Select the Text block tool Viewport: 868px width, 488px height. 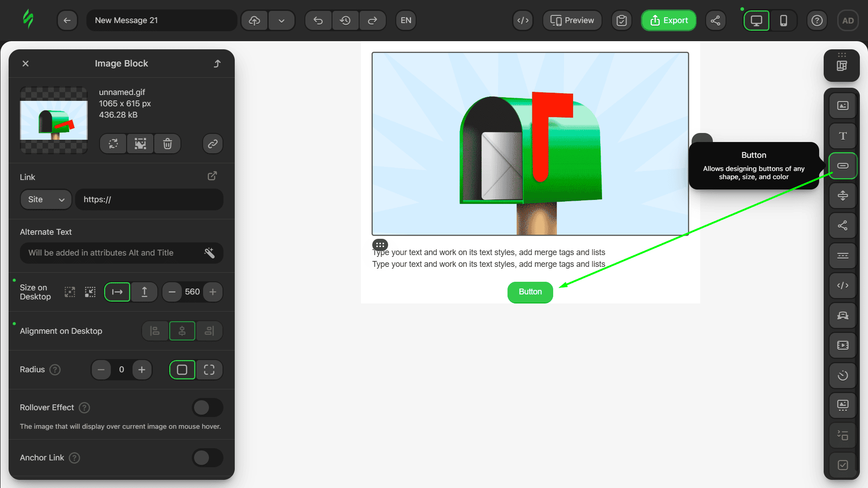coord(842,136)
